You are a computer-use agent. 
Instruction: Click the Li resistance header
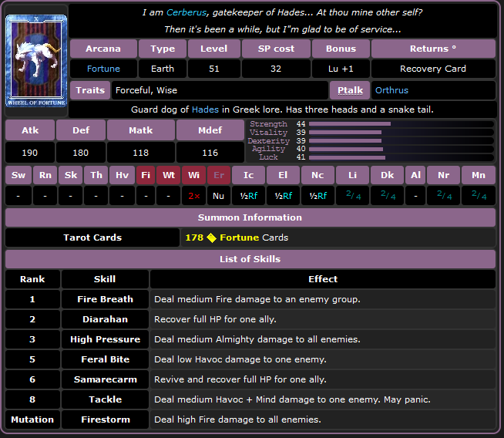tap(353, 175)
